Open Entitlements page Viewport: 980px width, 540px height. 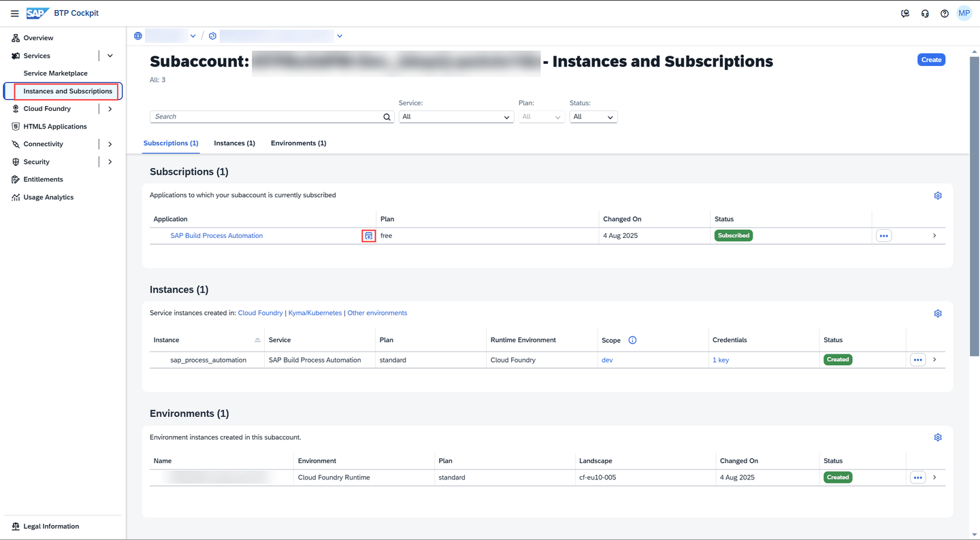[43, 180]
